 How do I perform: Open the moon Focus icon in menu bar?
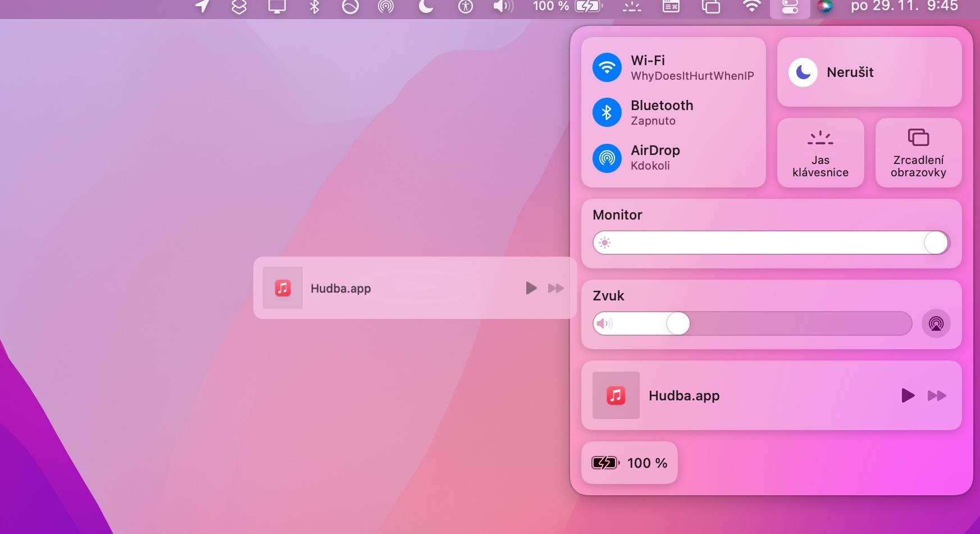[x=426, y=6]
